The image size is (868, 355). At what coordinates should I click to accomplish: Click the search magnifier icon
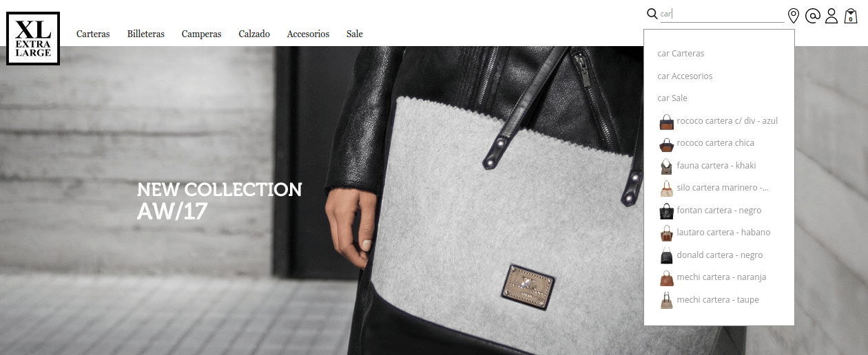[x=652, y=14]
